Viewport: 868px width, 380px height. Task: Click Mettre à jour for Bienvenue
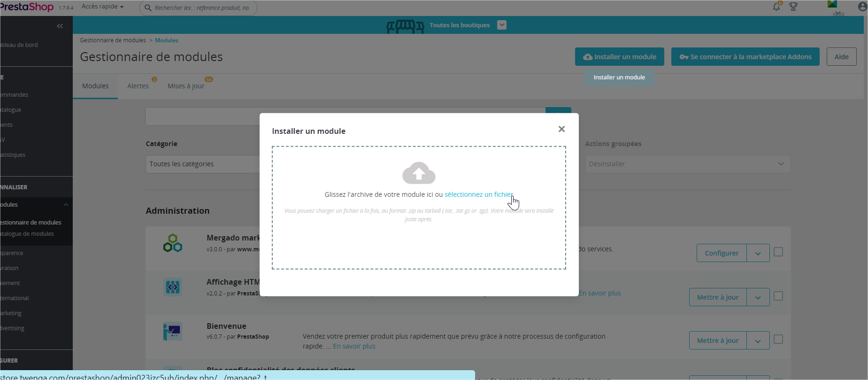tap(718, 341)
